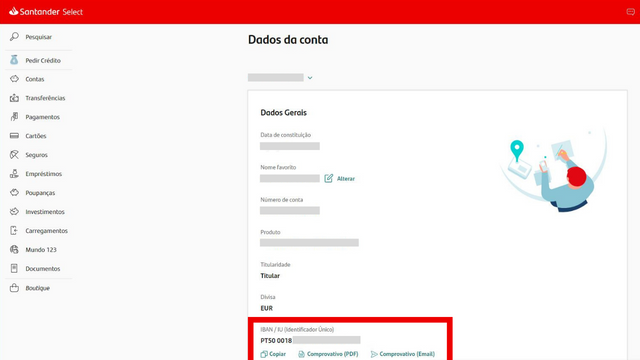Viewport: 640px width, 360px height.
Task: Click the Cartões card icon
Action: click(14, 136)
